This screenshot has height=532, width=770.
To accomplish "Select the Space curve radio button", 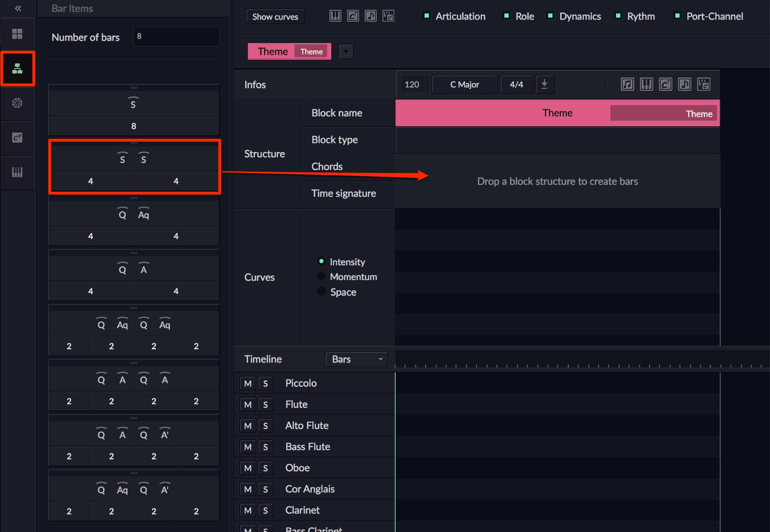I will pos(321,291).
